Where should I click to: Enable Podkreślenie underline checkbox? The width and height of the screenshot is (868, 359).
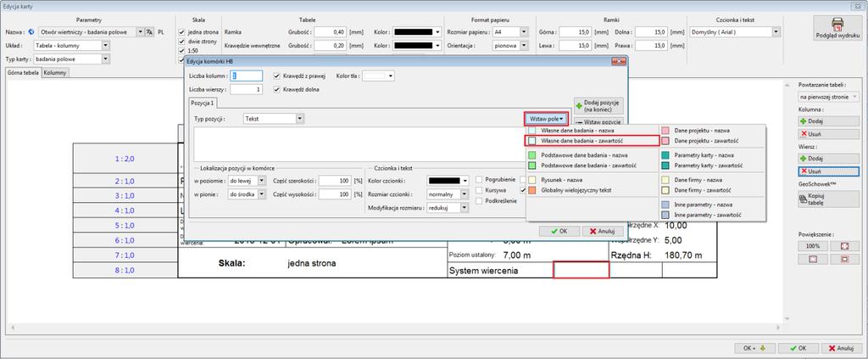point(478,200)
